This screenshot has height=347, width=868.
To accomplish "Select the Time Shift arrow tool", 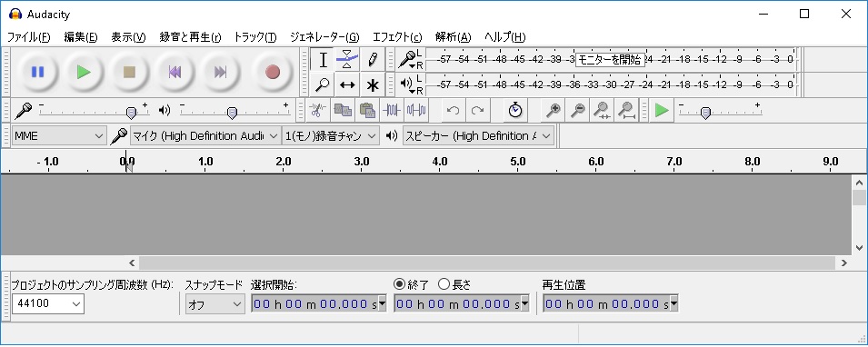I will point(347,85).
